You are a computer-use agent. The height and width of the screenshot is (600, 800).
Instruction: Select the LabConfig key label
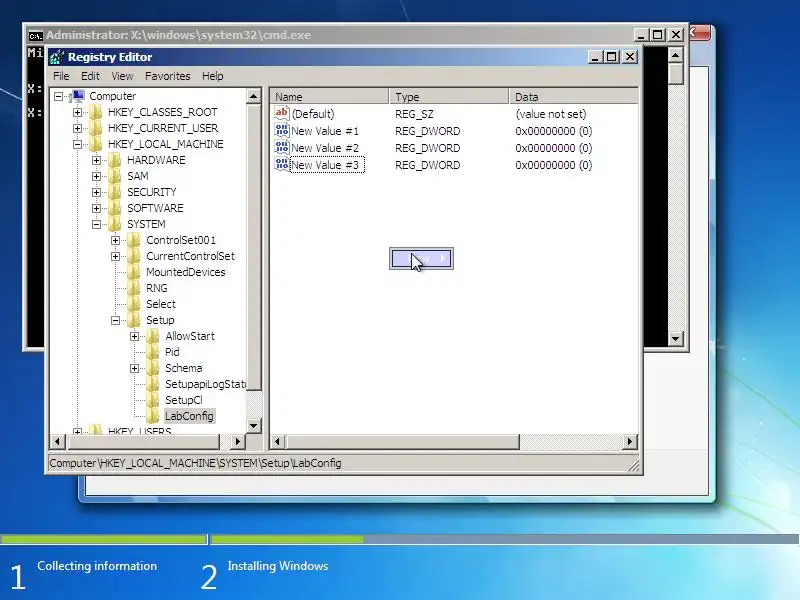click(189, 416)
